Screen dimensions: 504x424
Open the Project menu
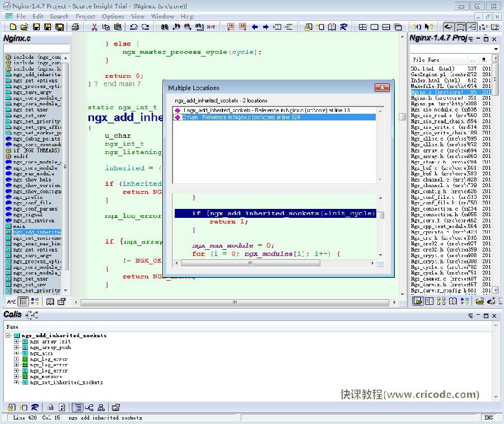point(85,16)
